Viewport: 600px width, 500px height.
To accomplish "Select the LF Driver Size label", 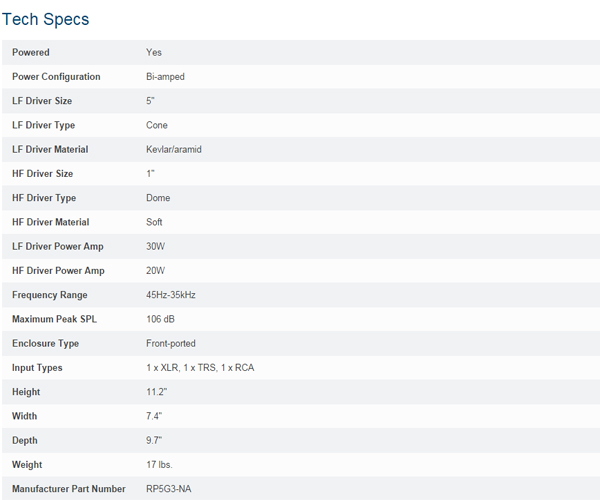I will point(42,101).
